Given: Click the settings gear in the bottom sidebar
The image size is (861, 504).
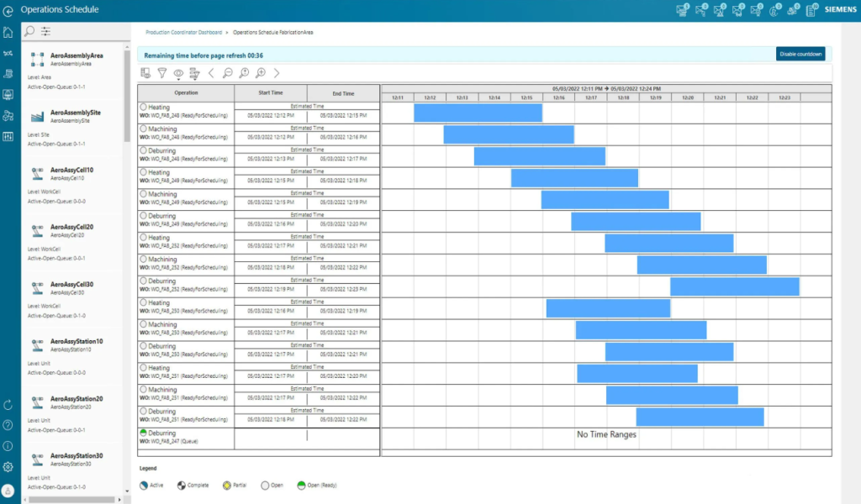Looking at the screenshot, I should click(9, 467).
